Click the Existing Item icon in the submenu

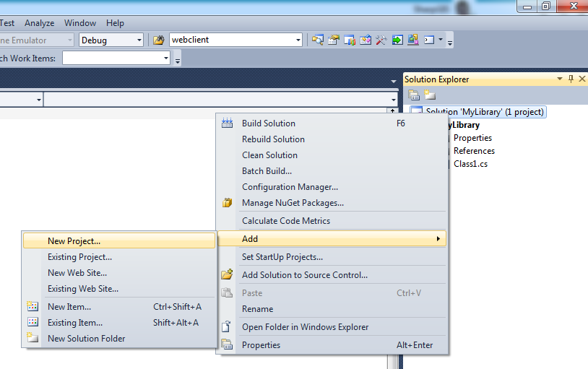click(33, 322)
